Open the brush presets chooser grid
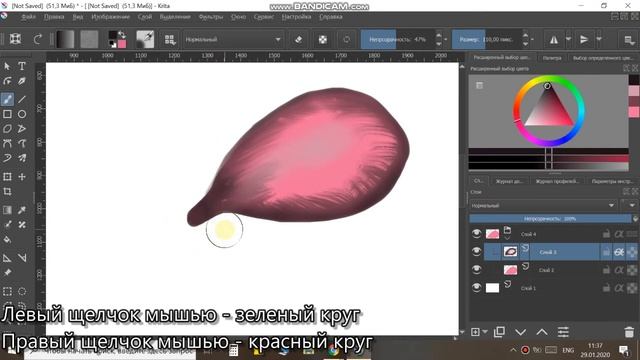The height and width of the screenshot is (360, 640). pyautogui.click(x=170, y=39)
